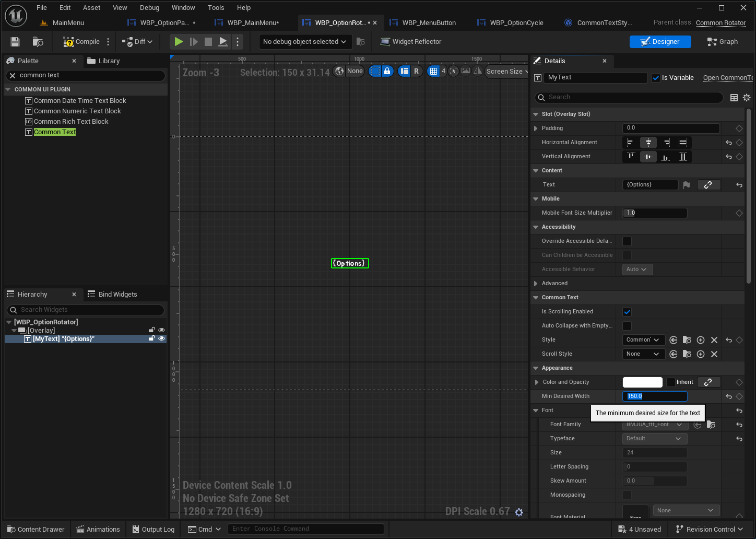The height and width of the screenshot is (539, 756).
Task: Click the Mobile Font Size Multiplier slider
Action: [x=655, y=213]
